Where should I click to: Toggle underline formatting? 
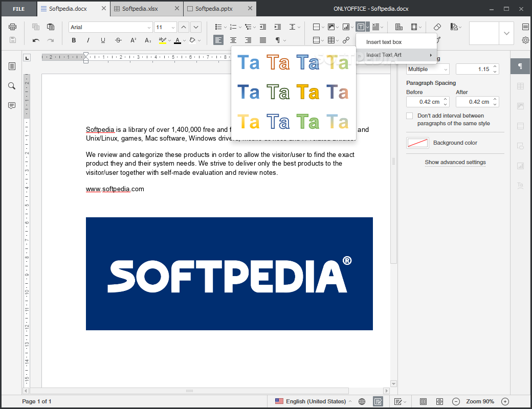(103, 40)
